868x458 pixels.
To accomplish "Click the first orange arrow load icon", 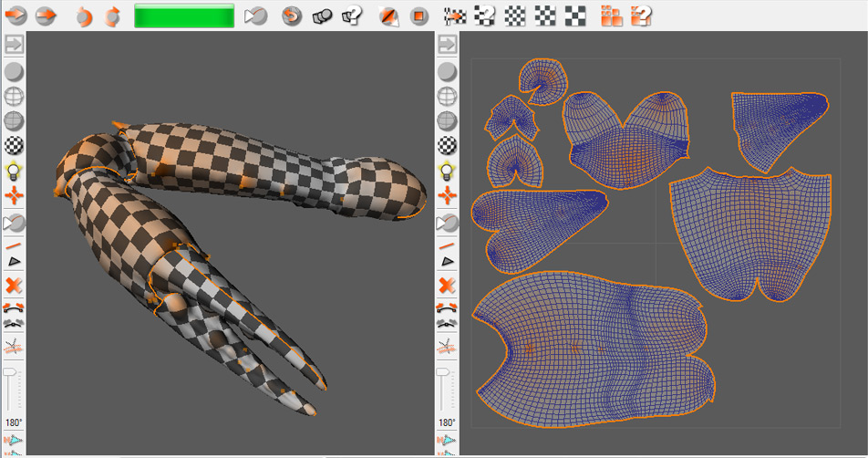I will click(16, 15).
